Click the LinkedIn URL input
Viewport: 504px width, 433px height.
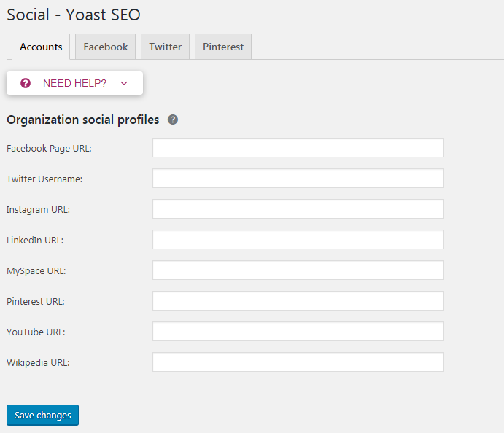tap(298, 240)
